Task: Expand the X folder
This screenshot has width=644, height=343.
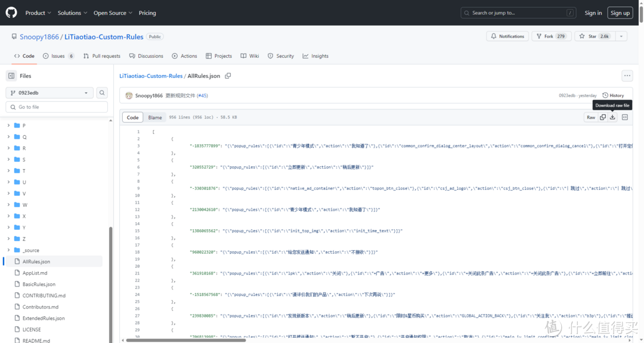Action: pyautogui.click(x=8, y=216)
